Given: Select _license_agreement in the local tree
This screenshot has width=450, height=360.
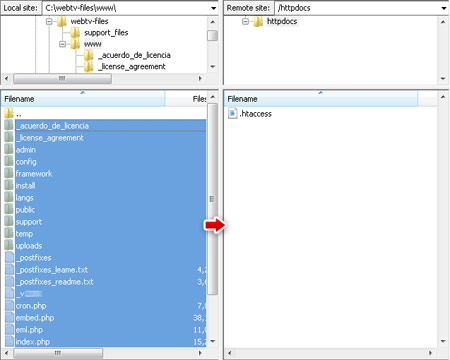Looking at the screenshot, I should [132, 67].
